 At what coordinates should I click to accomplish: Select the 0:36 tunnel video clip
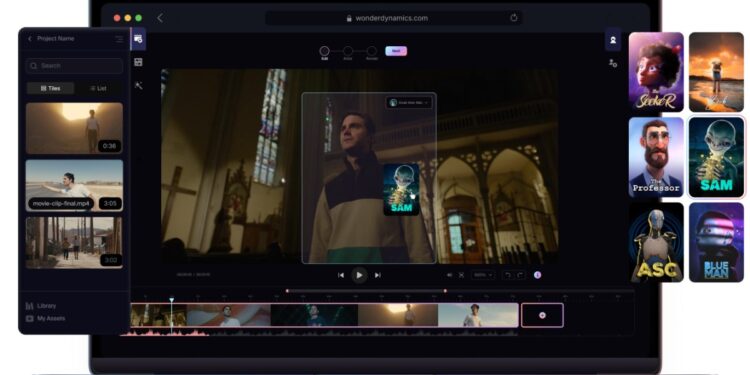coord(74,128)
